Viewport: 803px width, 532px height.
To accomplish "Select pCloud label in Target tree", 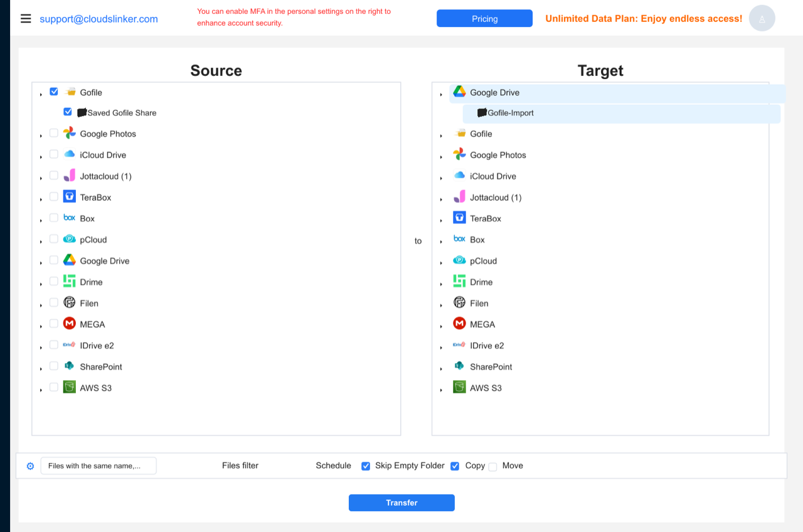I will pyautogui.click(x=483, y=261).
